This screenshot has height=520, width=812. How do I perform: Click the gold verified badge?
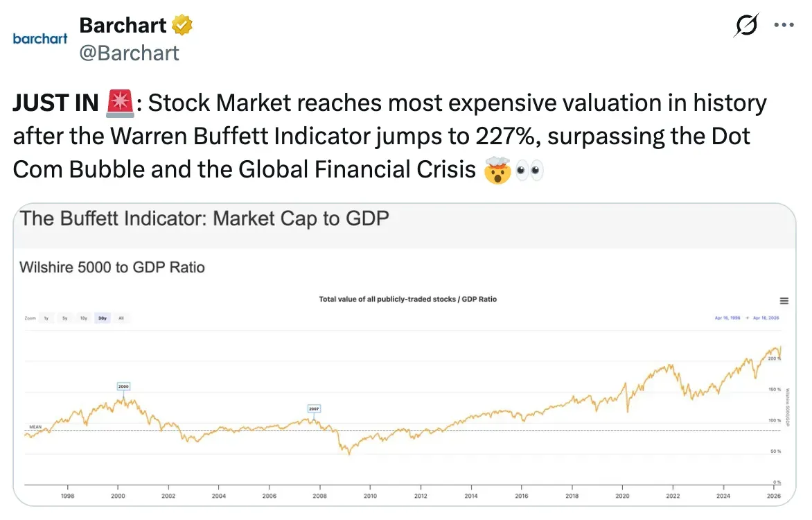[182, 26]
